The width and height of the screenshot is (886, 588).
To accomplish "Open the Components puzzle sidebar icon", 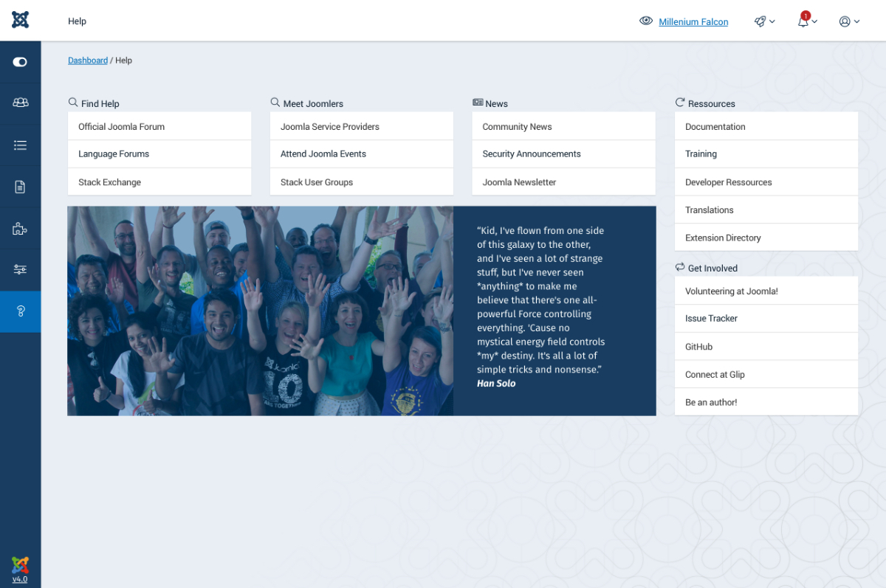I will point(20,229).
